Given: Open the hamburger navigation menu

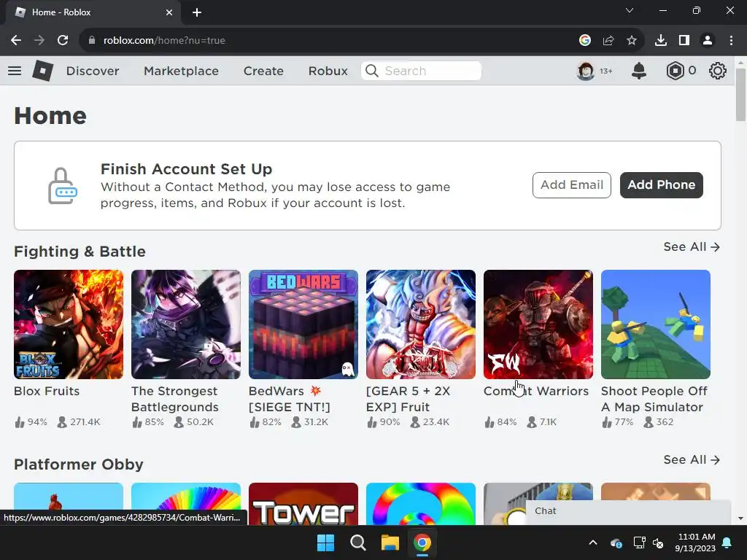Looking at the screenshot, I should click(x=15, y=71).
